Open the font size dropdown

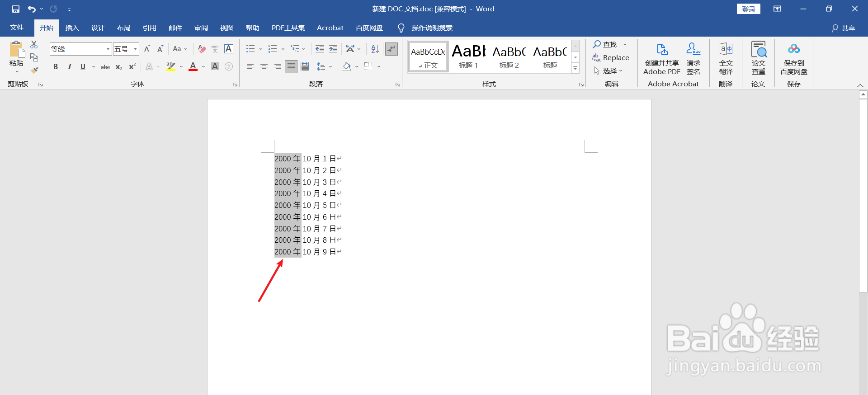(x=135, y=49)
